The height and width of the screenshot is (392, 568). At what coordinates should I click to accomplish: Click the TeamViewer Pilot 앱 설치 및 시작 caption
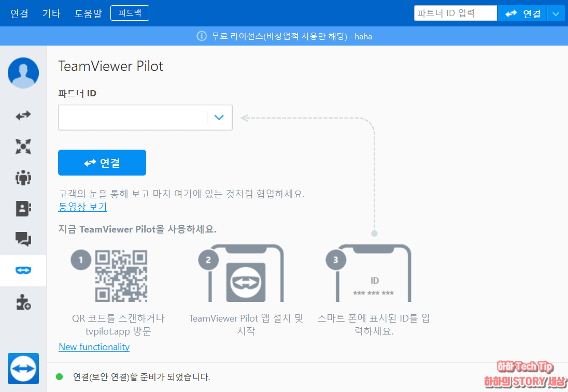tap(246, 324)
